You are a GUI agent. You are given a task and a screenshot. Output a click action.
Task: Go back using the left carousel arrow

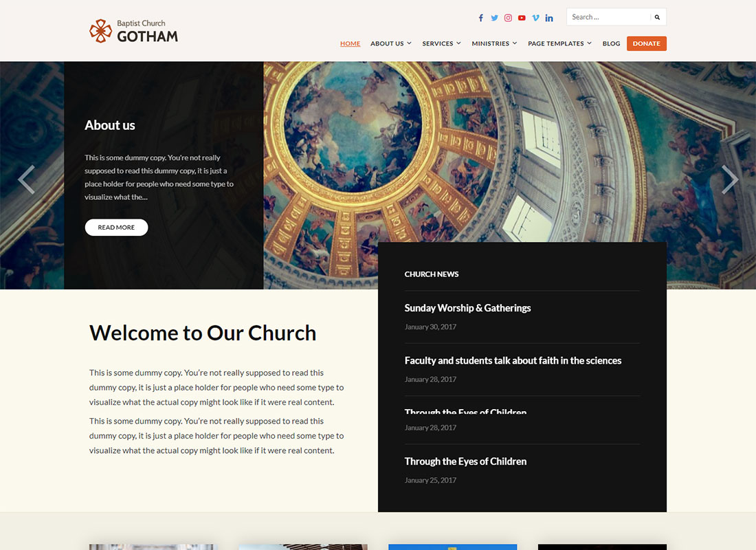pyautogui.click(x=26, y=179)
